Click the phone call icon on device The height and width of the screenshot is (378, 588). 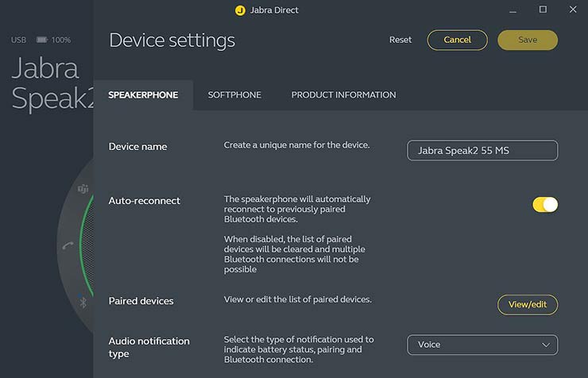[68, 245]
